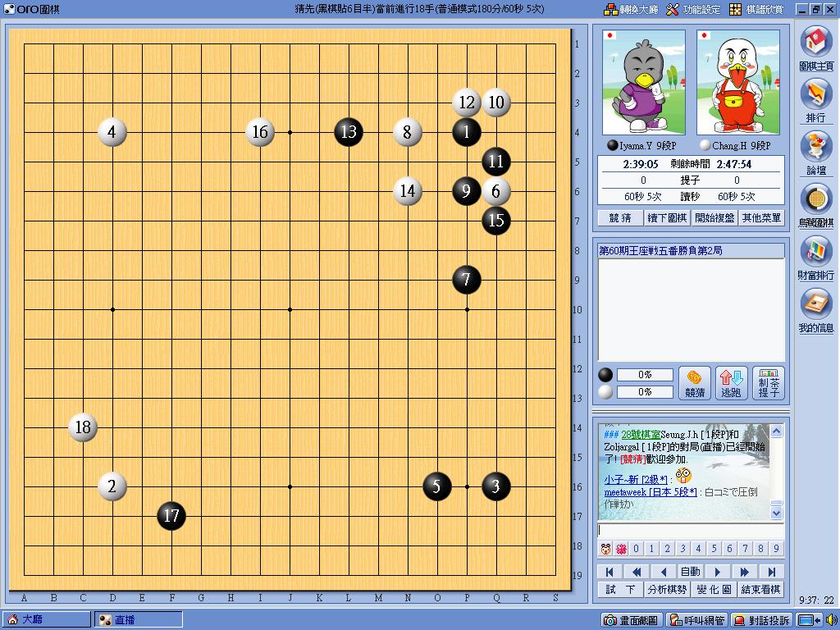Click the 分析棋勢 analysis button
This screenshot has width=840, height=630.
click(667, 589)
